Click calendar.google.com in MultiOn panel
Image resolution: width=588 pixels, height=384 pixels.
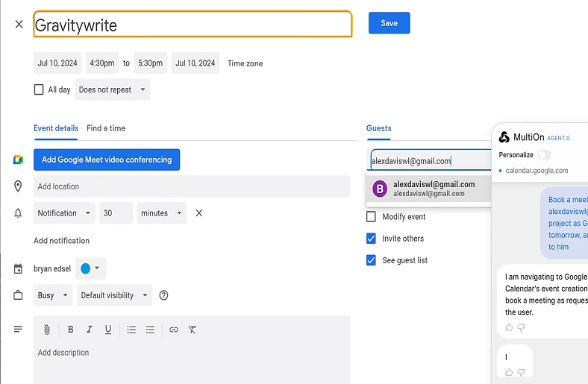point(537,171)
